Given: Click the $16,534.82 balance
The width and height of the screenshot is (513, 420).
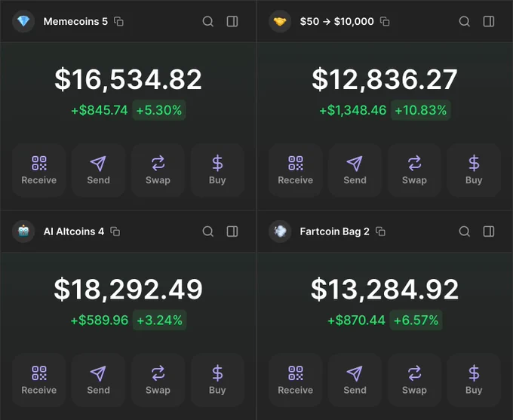Looking at the screenshot, I should pyautogui.click(x=128, y=79).
